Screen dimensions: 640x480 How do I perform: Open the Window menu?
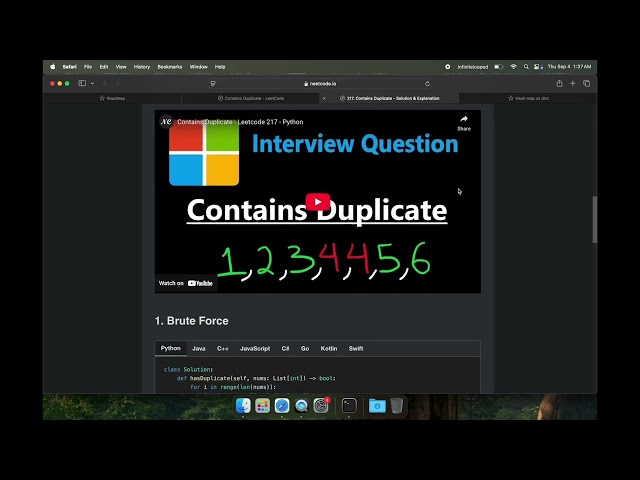[x=199, y=67]
